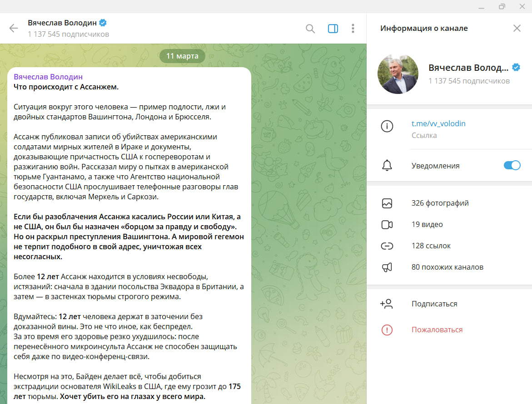The height and width of the screenshot is (404, 532).
Task: Click the info circle icon
Action: coord(387,126)
